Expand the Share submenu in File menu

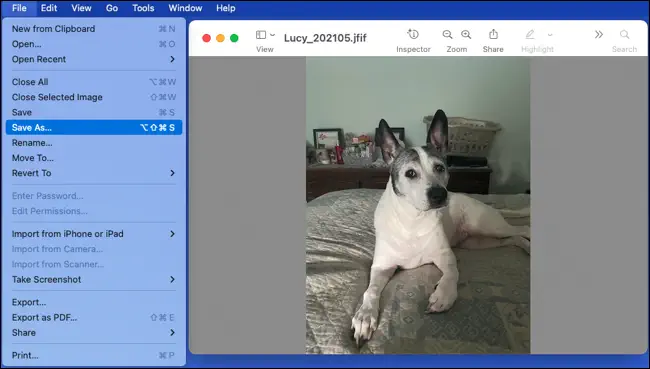[94, 333]
